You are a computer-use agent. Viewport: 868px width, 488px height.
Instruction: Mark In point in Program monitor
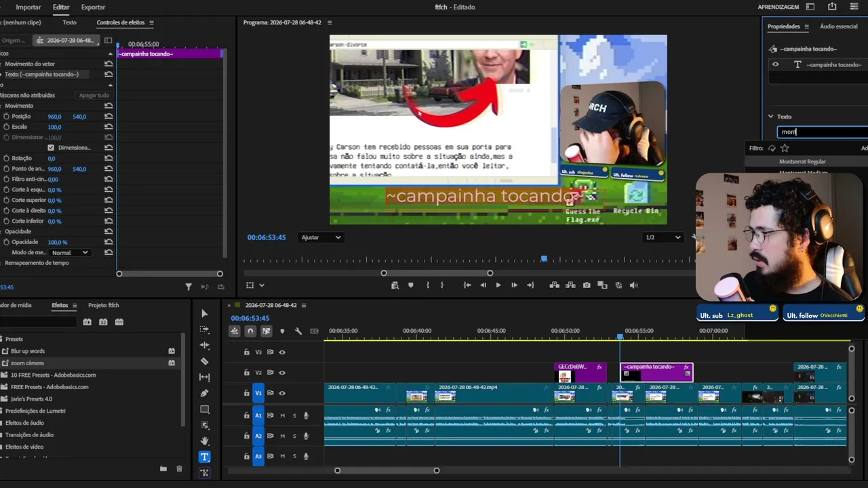click(427, 285)
